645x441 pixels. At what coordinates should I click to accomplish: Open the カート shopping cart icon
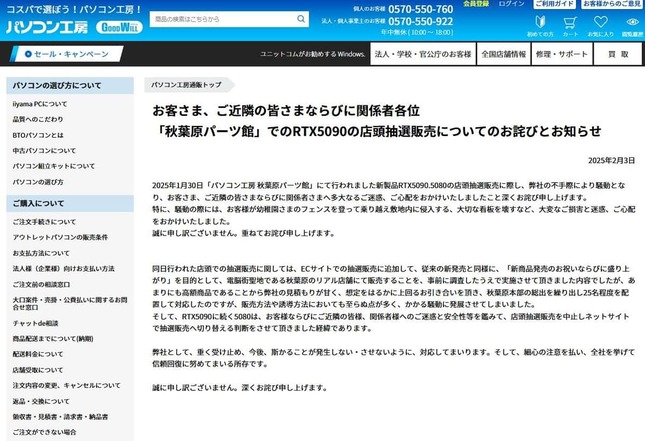coord(568,23)
